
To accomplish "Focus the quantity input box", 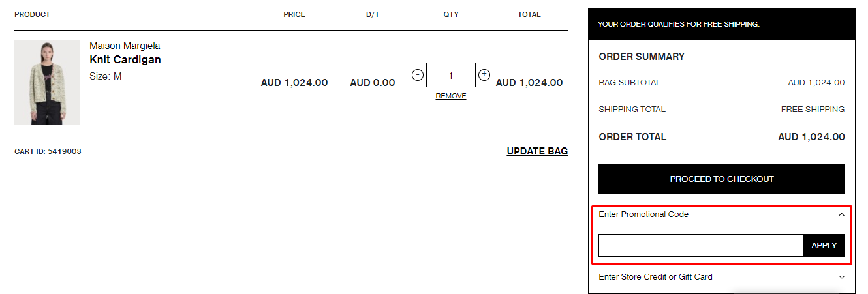I will coord(451,75).
